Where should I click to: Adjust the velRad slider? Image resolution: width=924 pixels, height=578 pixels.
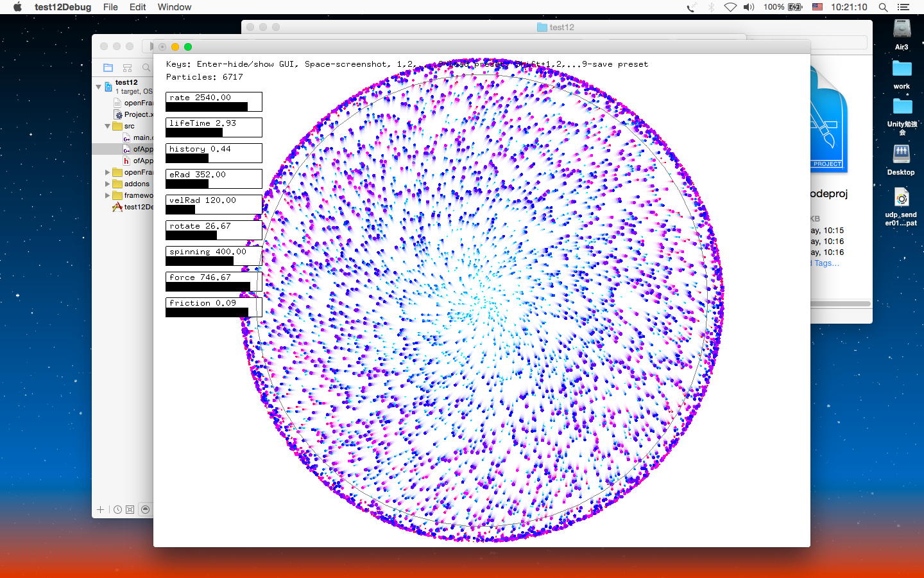(214, 204)
